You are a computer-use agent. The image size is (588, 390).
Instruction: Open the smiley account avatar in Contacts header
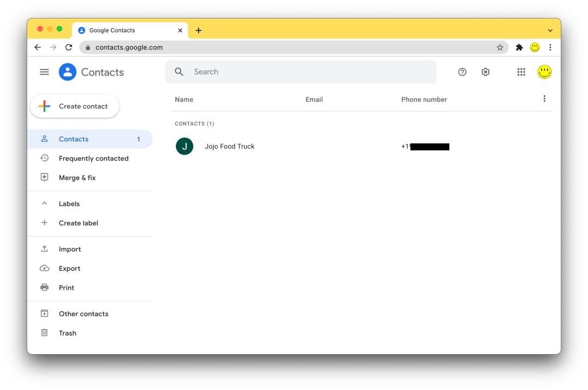click(x=544, y=72)
